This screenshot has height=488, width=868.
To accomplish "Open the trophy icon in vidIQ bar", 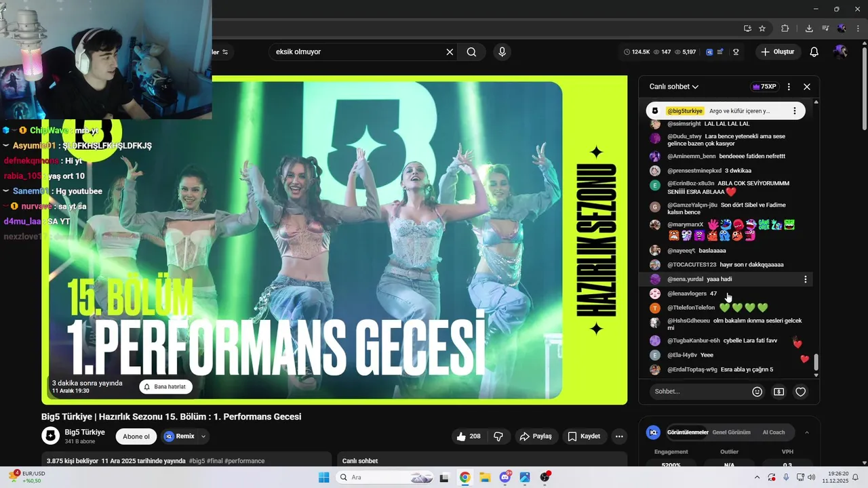I will tap(736, 52).
